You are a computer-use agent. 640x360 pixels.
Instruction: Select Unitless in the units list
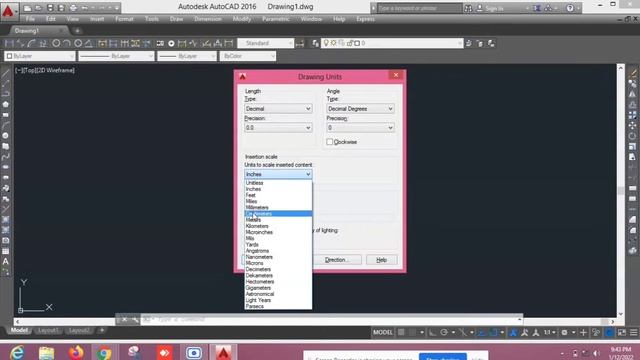point(278,183)
